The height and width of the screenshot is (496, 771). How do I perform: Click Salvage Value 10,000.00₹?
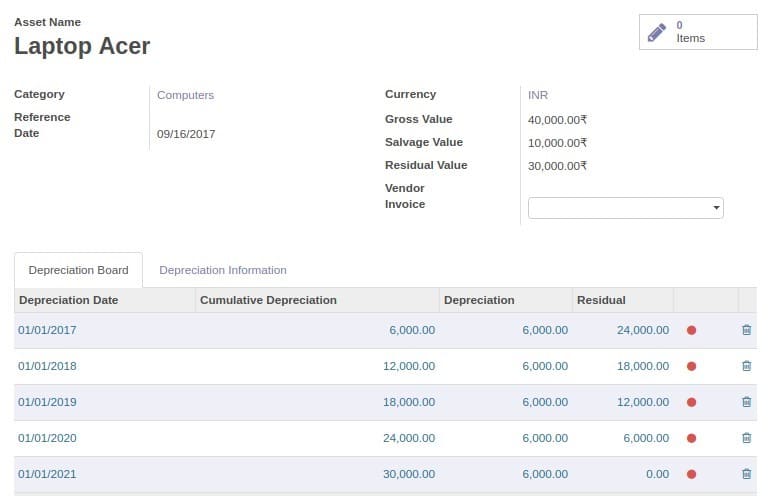click(x=557, y=143)
